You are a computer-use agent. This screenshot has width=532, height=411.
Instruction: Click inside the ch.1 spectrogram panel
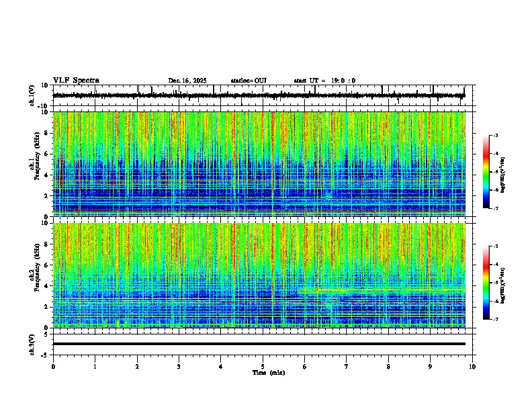click(x=259, y=164)
